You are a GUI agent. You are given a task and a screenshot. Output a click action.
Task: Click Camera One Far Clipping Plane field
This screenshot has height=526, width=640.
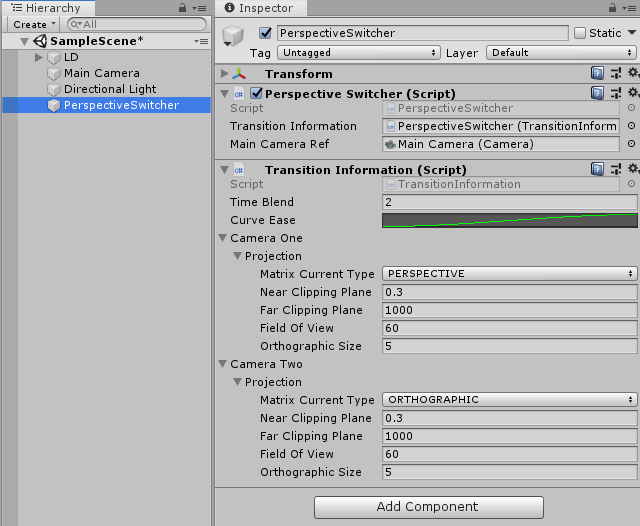[x=509, y=310]
